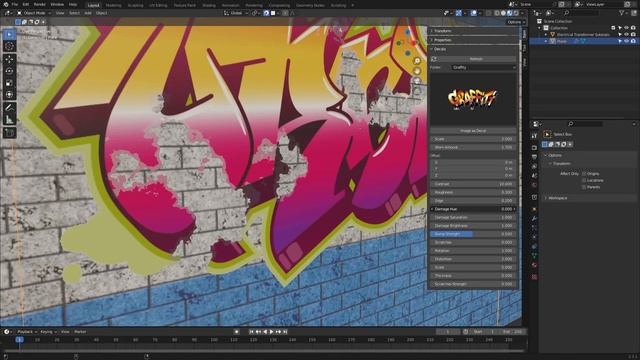This screenshot has width=640, height=360.
Task: Jump to the timeline start frame button
Action: click(251, 332)
